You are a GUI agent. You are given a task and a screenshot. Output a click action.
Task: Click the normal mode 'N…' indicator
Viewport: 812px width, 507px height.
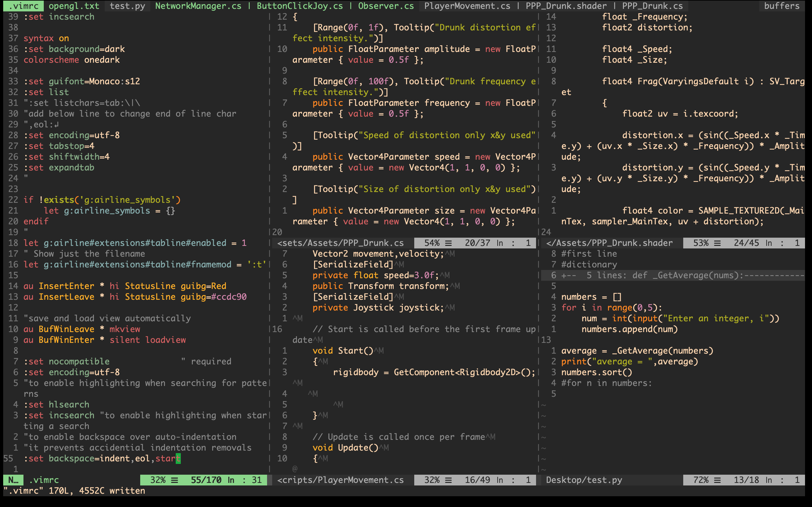click(13, 480)
